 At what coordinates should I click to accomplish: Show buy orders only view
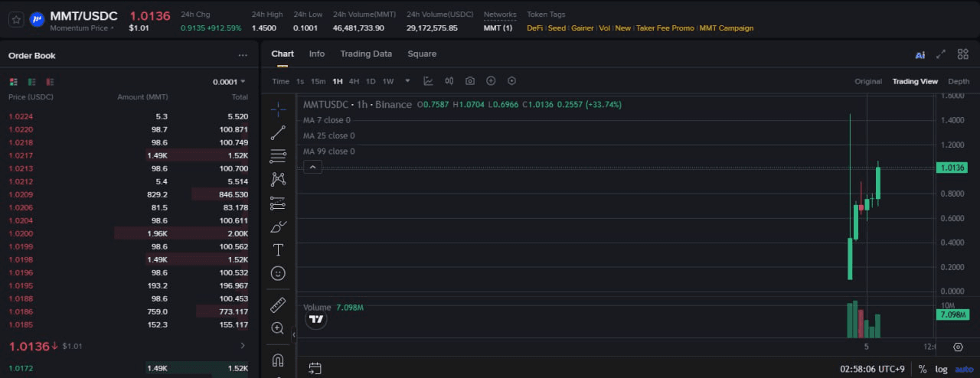point(31,82)
